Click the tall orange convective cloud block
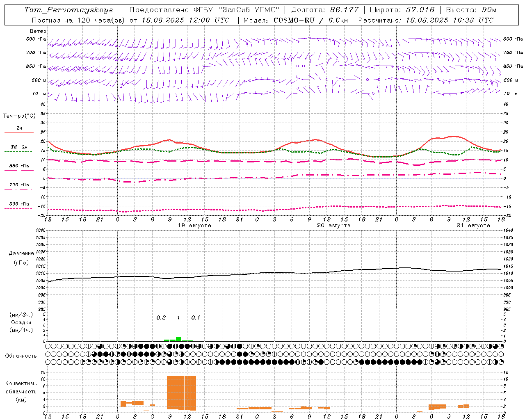This screenshot has height=420, width=525. pyautogui.click(x=181, y=393)
